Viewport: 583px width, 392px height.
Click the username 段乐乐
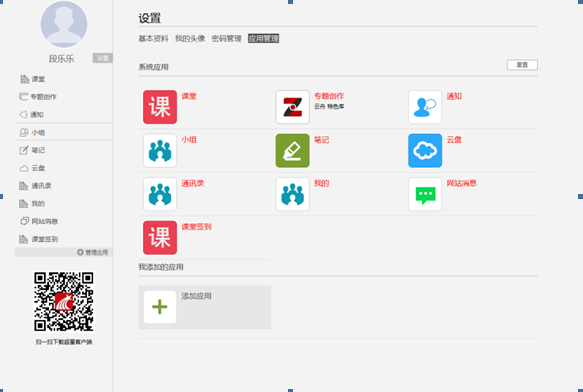[62, 59]
